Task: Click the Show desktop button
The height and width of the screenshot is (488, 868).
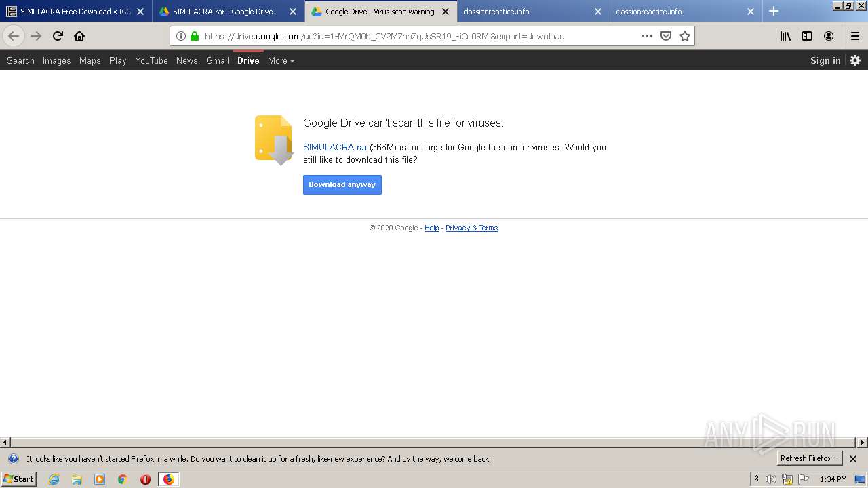Action: pos(861,479)
